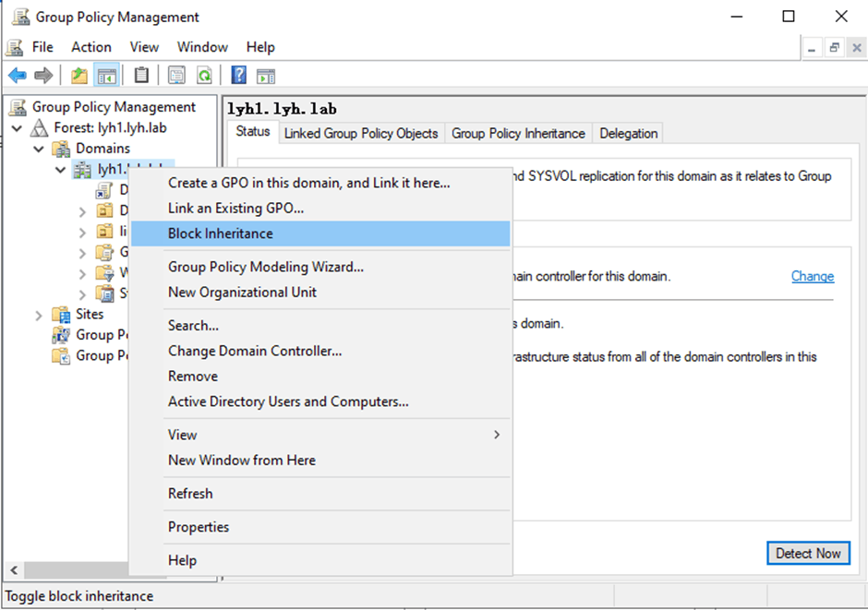868x610 pixels.
Task: Collapse the Domains tree node
Action: coord(39,149)
